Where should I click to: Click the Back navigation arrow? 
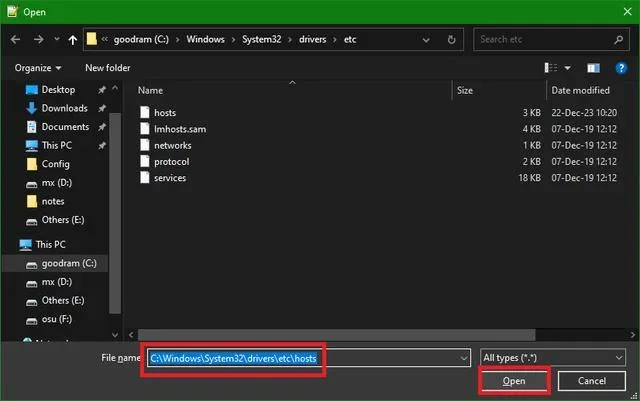[15, 40]
